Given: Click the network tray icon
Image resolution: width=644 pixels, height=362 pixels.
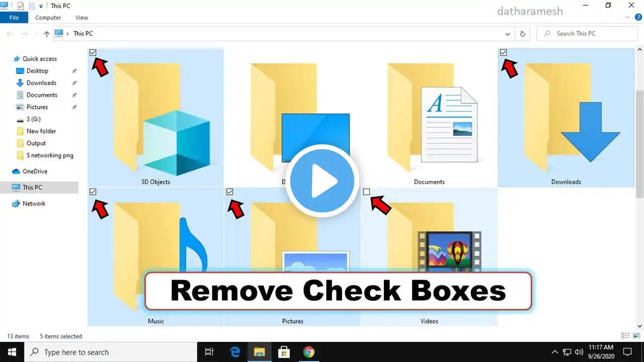Looking at the screenshot, I should (x=567, y=352).
